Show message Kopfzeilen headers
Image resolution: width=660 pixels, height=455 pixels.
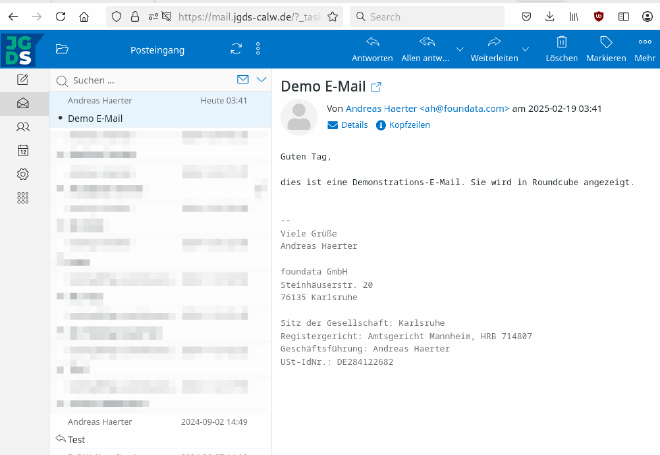point(403,125)
